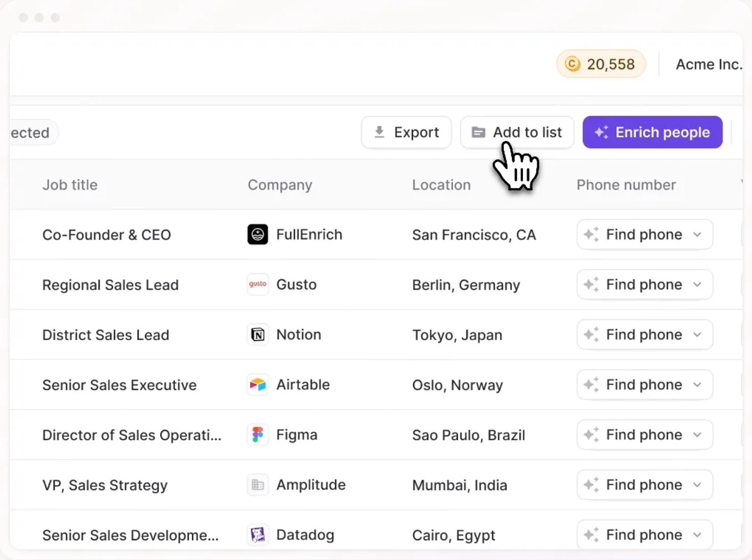
Task: Click the Notion company name
Action: tap(299, 334)
